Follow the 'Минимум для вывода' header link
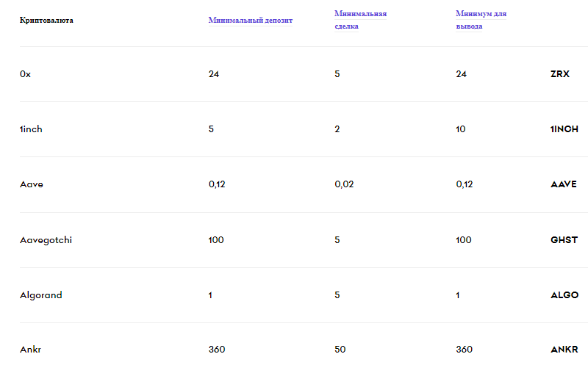 [x=481, y=14]
